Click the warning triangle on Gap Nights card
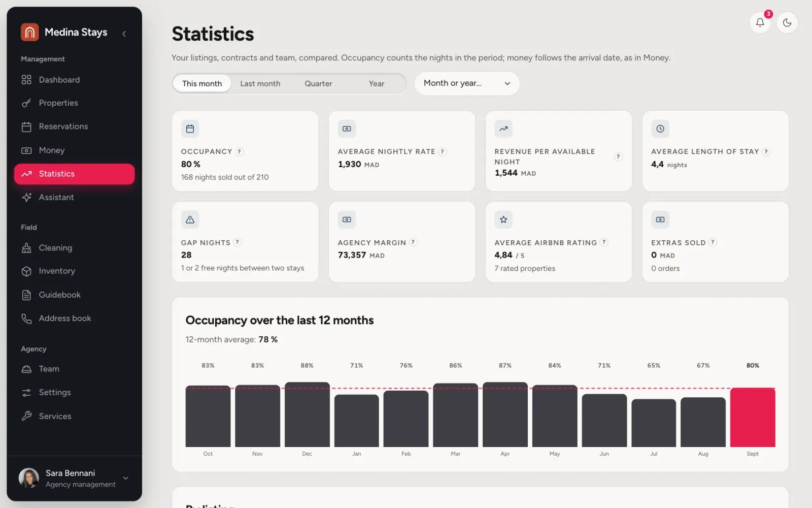 190,220
